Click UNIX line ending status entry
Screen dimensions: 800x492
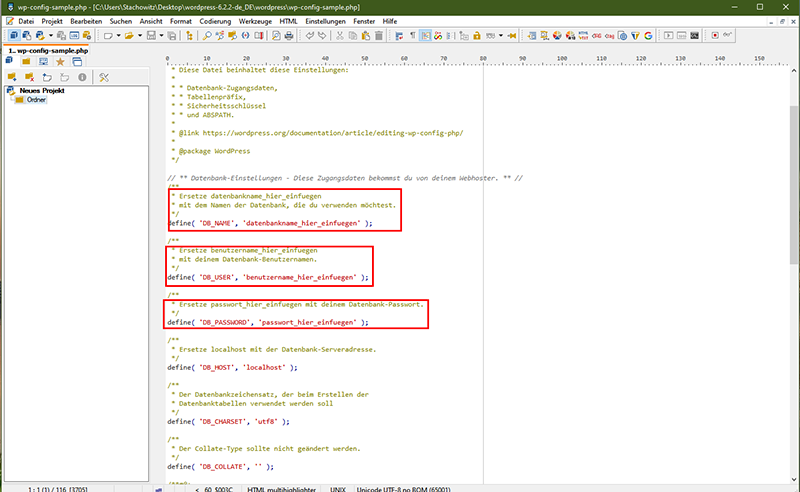[x=338, y=489]
